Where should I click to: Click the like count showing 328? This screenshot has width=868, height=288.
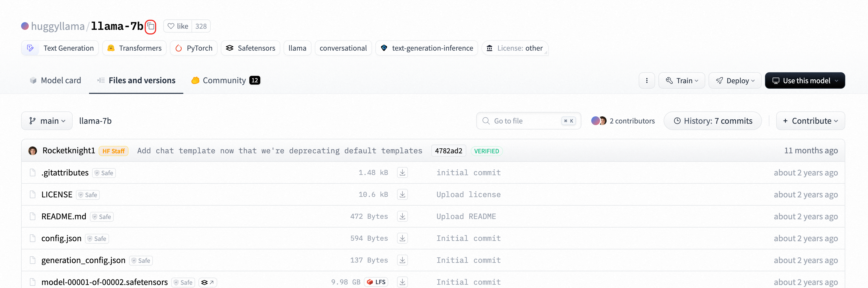pyautogui.click(x=201, y=26)
